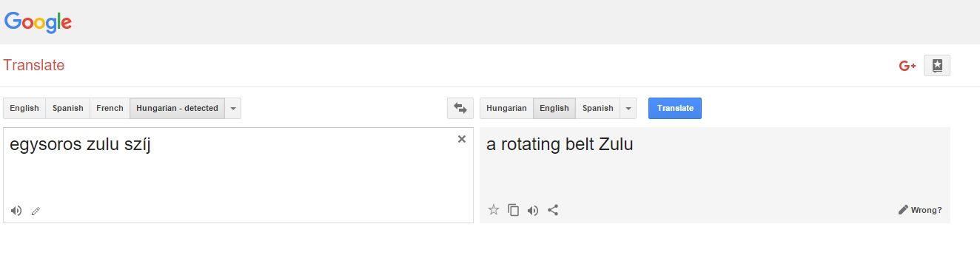Listen to translation speaker icon
The height and width of the screenshot is (275, 980).
[x=533, y=210]
